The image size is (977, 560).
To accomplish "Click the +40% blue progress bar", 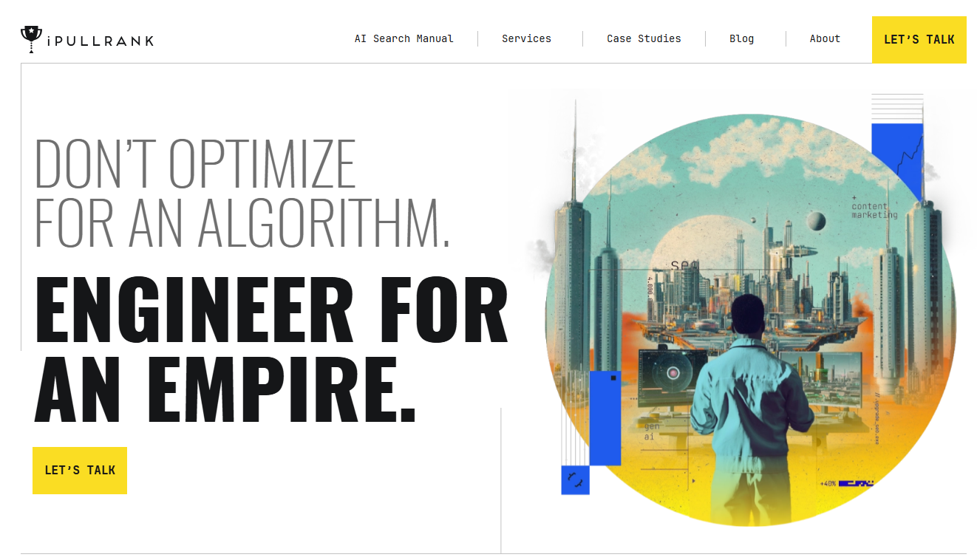I will [x=856, y=483].
